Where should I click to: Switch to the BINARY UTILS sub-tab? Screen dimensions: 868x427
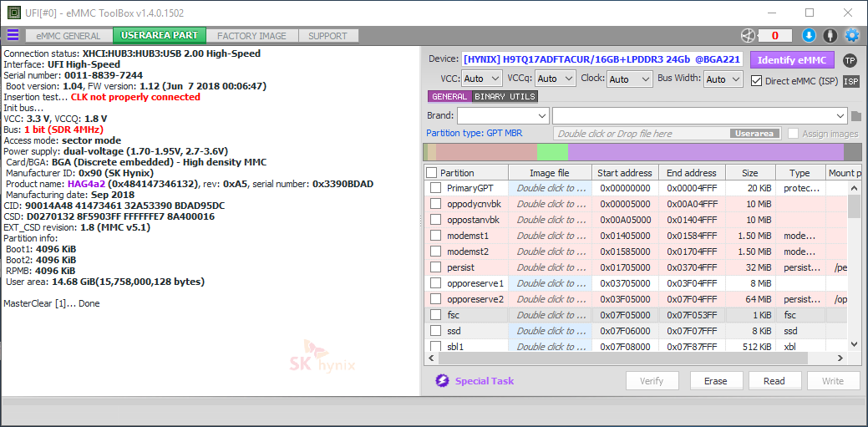point(505,96)
